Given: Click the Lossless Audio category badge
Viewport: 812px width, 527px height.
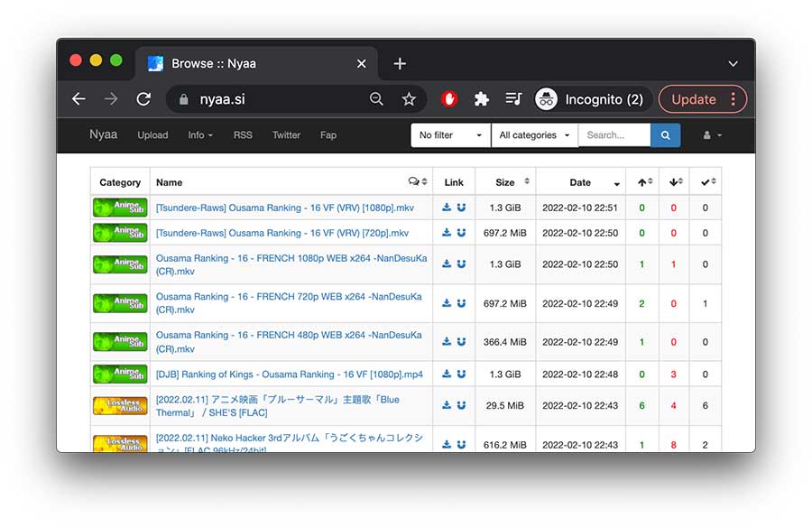Looking at the screenshot, I should (120, 406).
